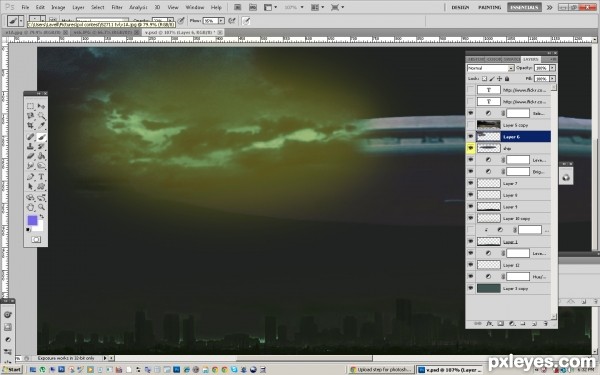Select the Clone Stamp tool
The width and height of the screenshot is (600, 375).
tap(30, 146)
